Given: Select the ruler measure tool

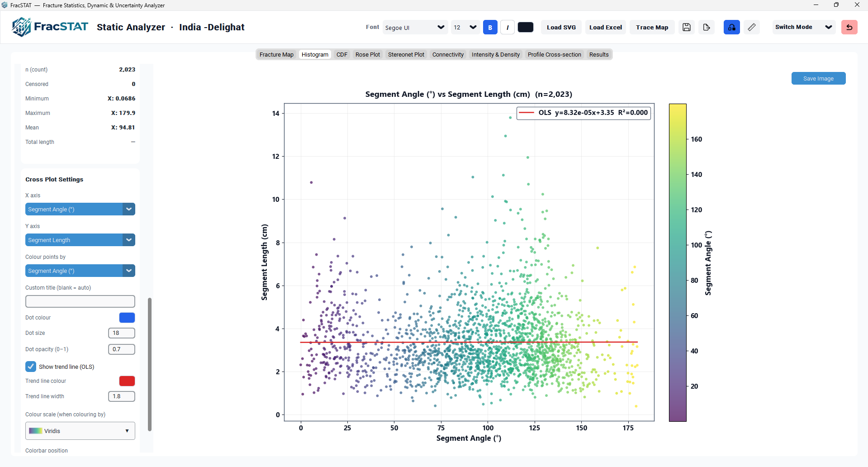Looking at the screenshot, I should coord(752,27).
